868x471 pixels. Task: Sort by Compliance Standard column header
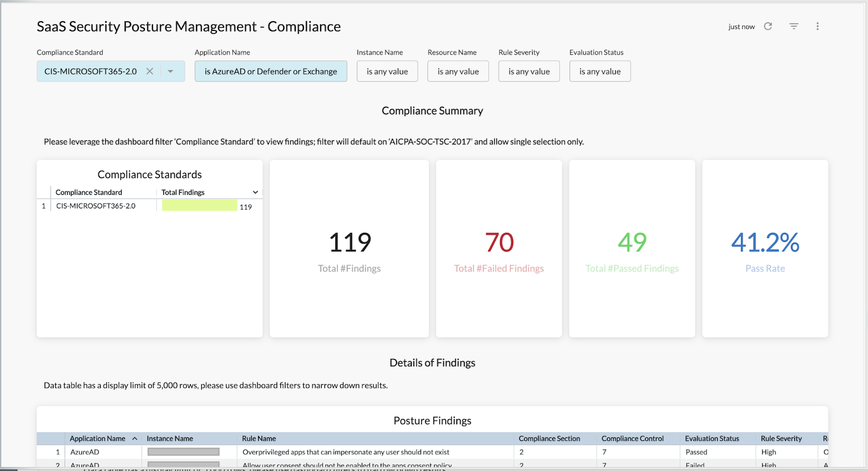point(89,192)
